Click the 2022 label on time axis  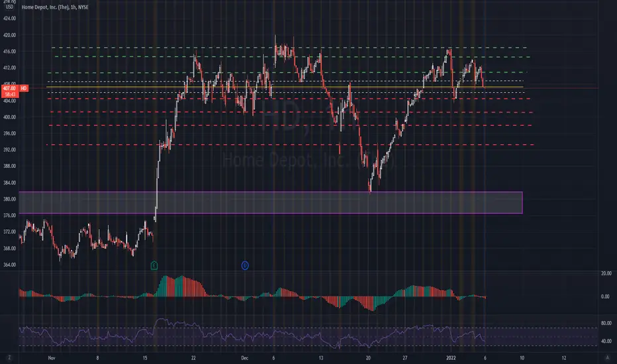point(451,358)
